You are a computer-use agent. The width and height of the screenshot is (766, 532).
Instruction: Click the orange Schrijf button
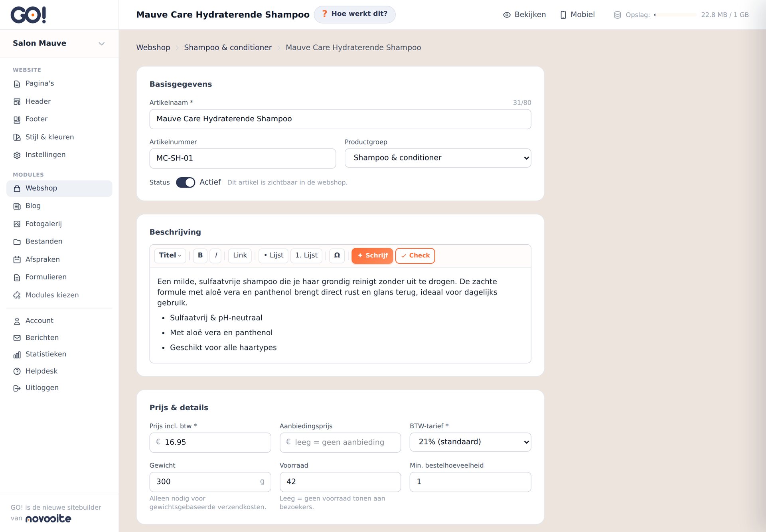pos(372,255)
